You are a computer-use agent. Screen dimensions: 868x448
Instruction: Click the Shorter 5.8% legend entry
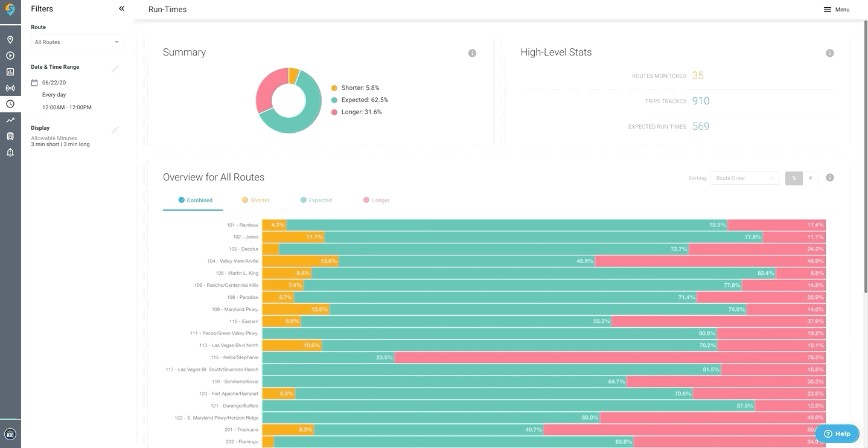[x=355, y=88]
